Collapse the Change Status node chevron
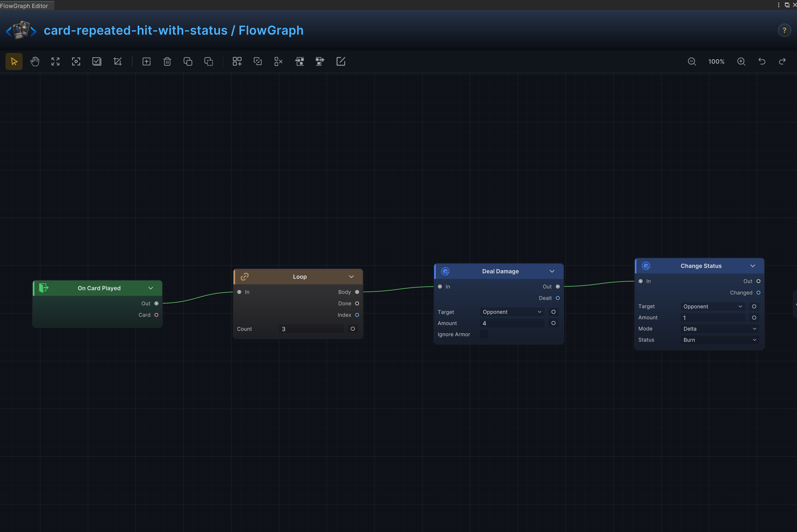The width and height of the screenshot is (797, 532). (x=752, y=266)
